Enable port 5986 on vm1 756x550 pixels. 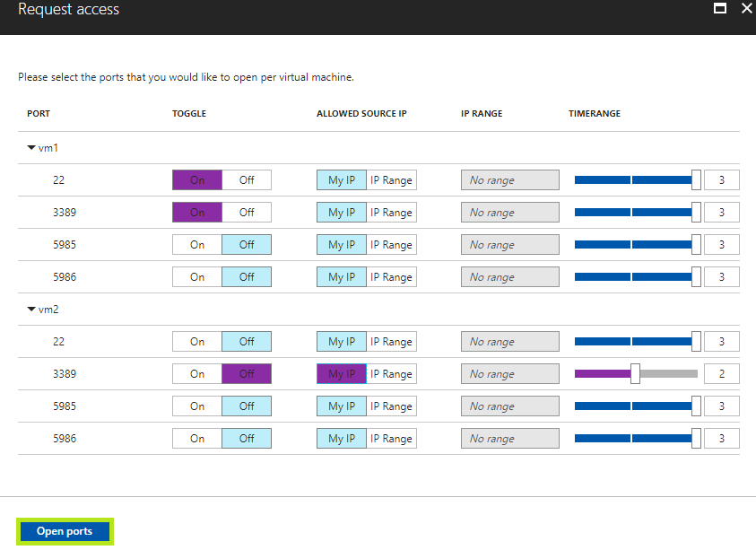[197, 277]
